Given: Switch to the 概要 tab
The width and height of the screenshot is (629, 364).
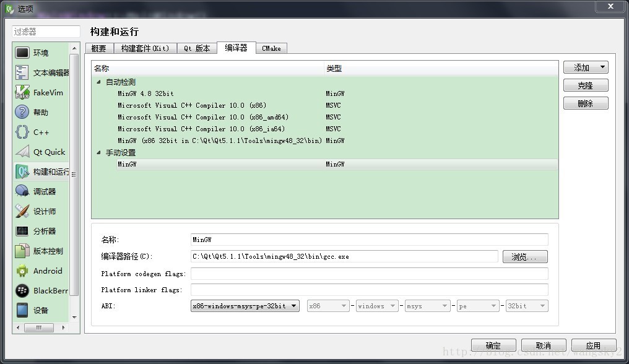Looking at the screenshot, I should [x=98, y=48].
